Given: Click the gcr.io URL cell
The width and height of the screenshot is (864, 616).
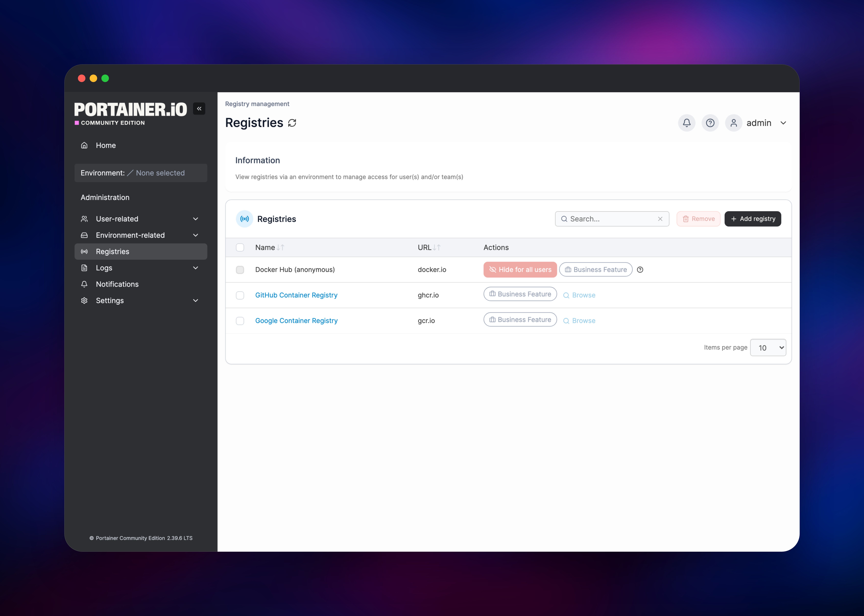Looking at the screenshot, I should [426, 321].
